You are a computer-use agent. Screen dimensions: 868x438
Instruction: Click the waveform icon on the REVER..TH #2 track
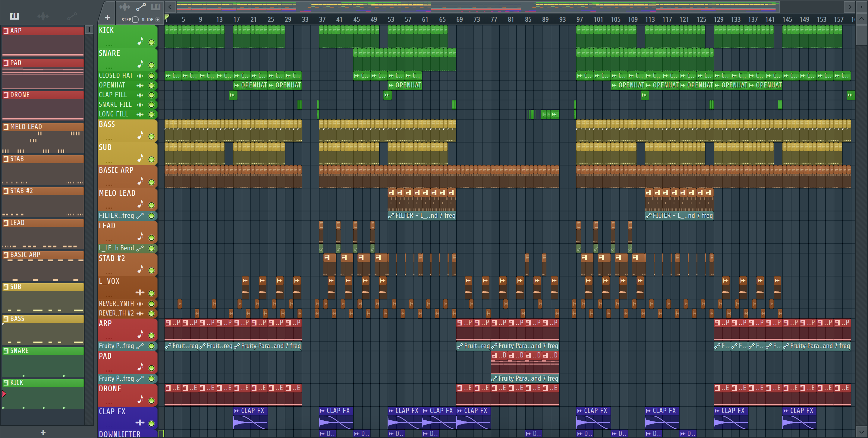[140, 314]
